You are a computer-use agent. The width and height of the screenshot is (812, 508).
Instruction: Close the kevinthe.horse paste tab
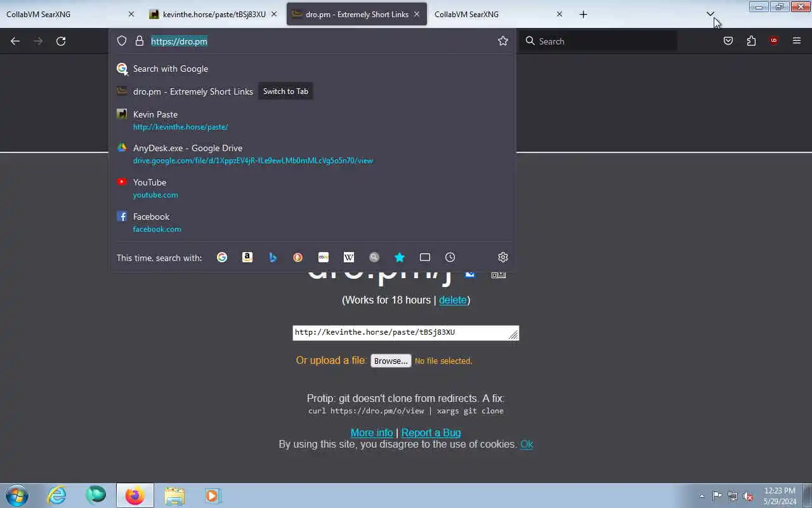(274, 14)
